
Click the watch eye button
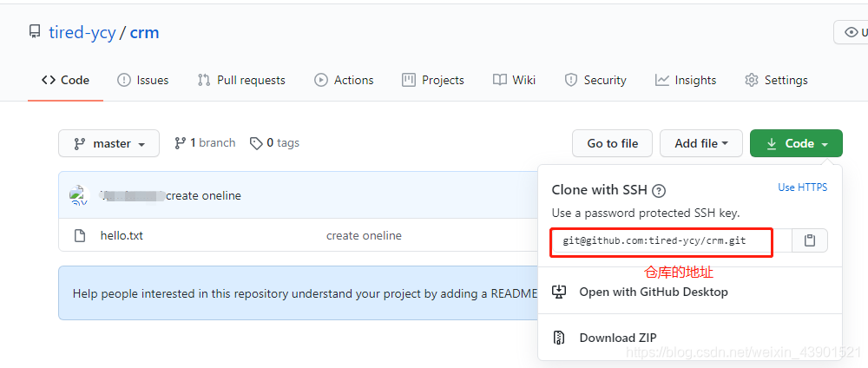[851, 33]
